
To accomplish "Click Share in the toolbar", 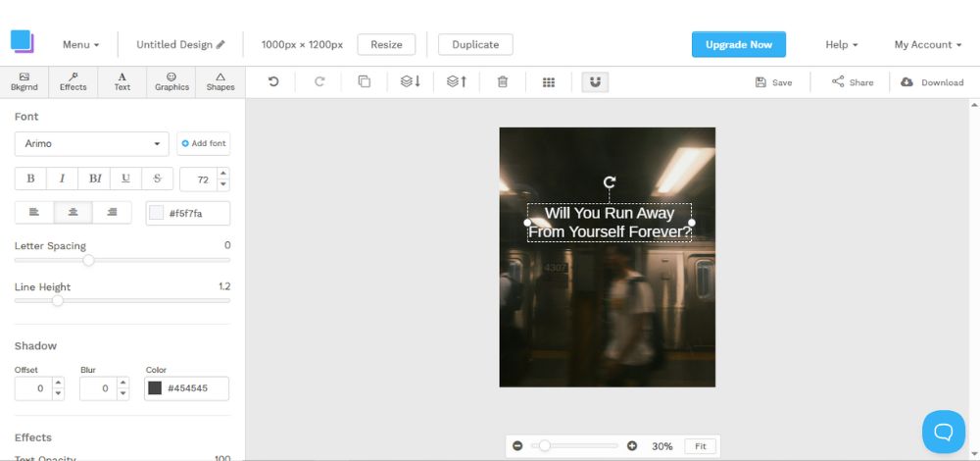I will [x=853, y=82].
